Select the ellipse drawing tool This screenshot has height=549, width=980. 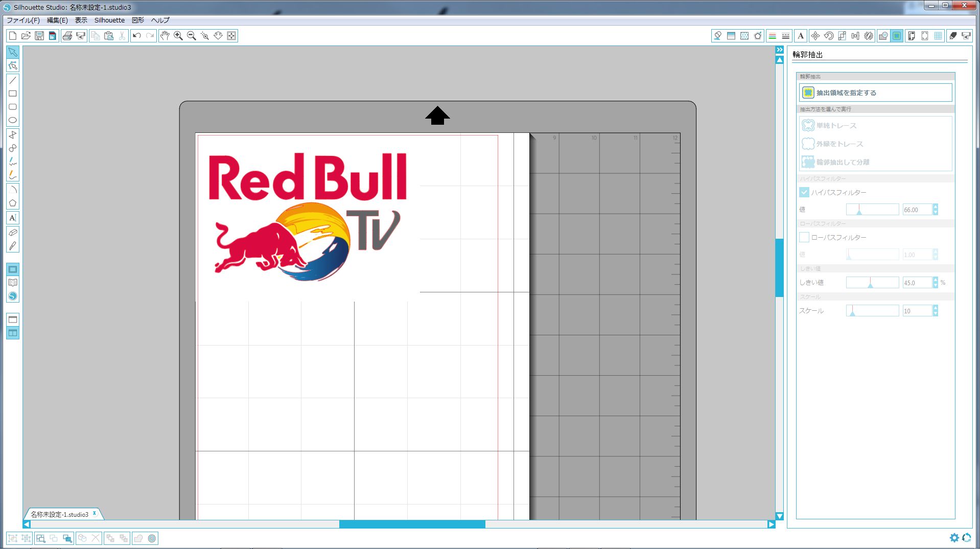(13, 120)
